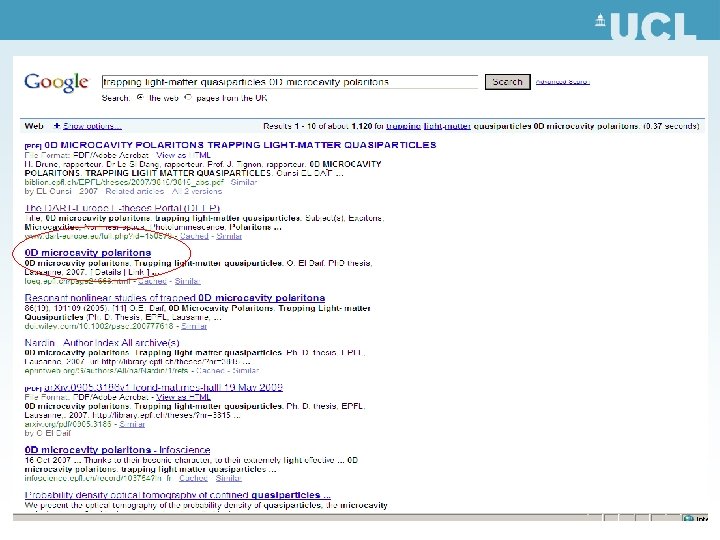Screen dimensions: 720x540
Task: Open the arXiv 0905.3185v1 PDF result
Action: click(x=163, y=387)
